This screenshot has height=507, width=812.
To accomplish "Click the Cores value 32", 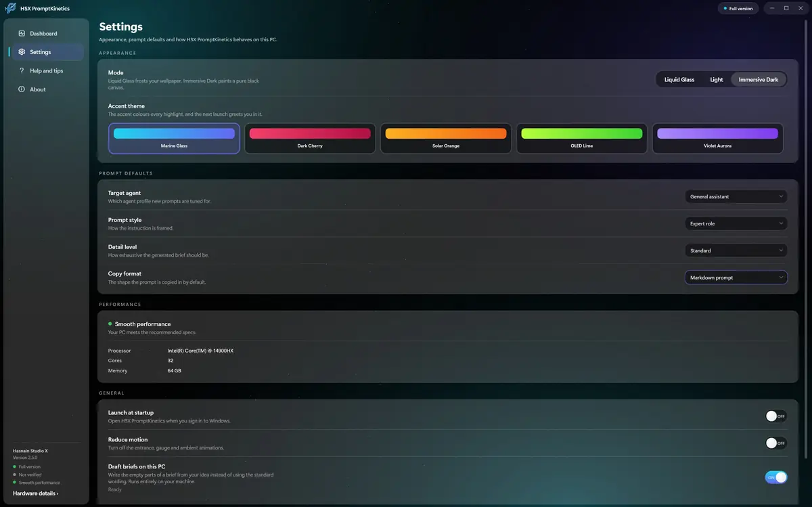I will click(171, 361).
